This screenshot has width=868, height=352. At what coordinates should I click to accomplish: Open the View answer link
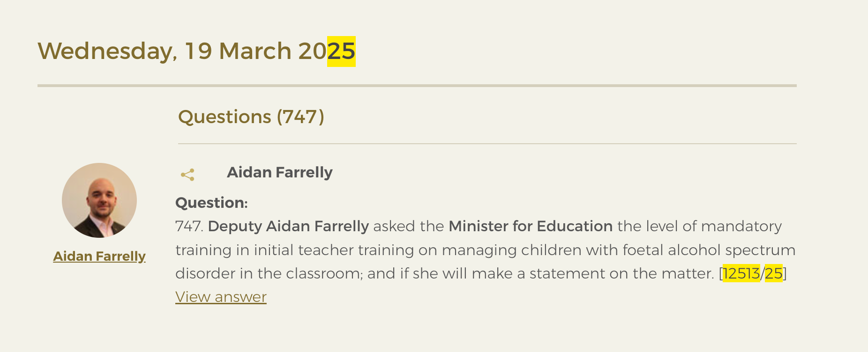[x=221, y=297]
